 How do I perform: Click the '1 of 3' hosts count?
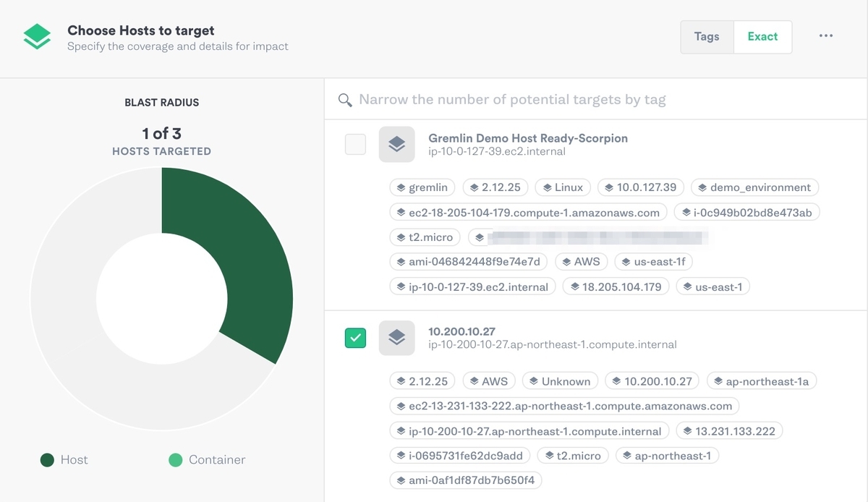(x=162, y=133)
